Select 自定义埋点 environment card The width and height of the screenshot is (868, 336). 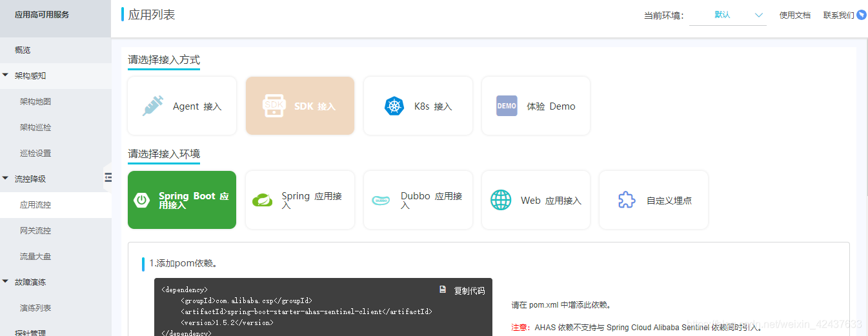[x=654, y=200]
